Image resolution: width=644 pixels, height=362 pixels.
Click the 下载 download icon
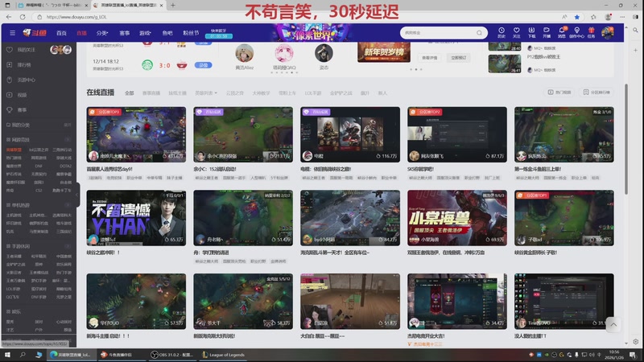[x=531, y=33]
